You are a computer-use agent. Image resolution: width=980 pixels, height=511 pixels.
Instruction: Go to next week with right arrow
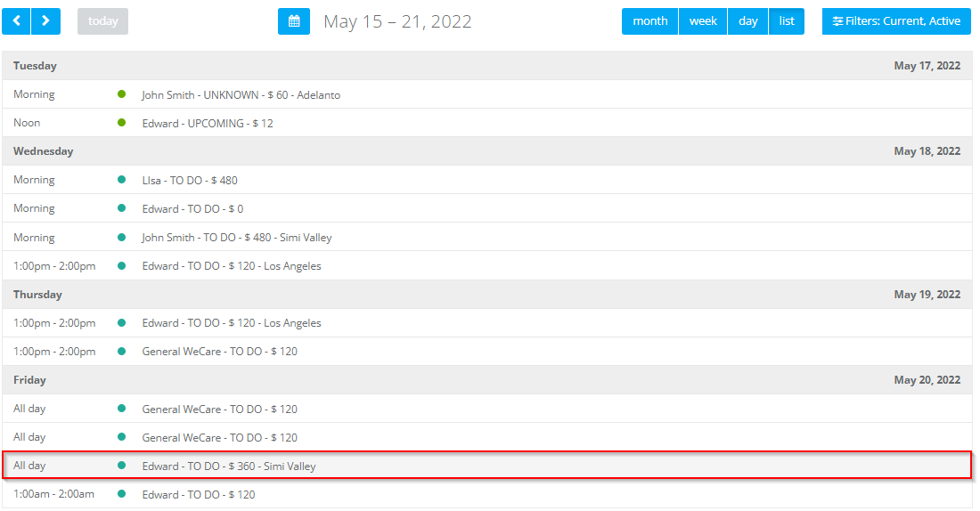coord(45,21)
